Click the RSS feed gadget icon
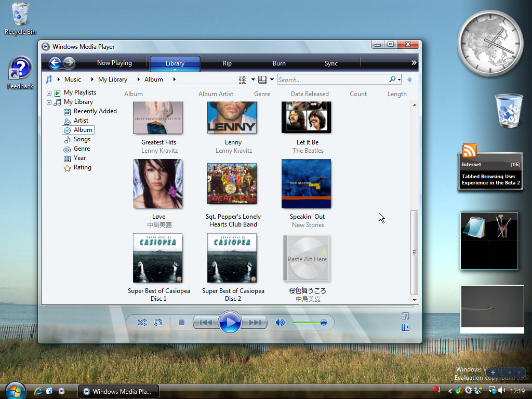The width and height of the screenshot is (532, 399). pos(469,150)
